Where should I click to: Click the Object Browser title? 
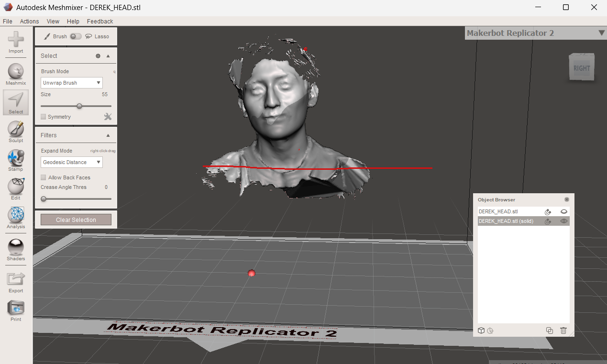click(497, 199)
